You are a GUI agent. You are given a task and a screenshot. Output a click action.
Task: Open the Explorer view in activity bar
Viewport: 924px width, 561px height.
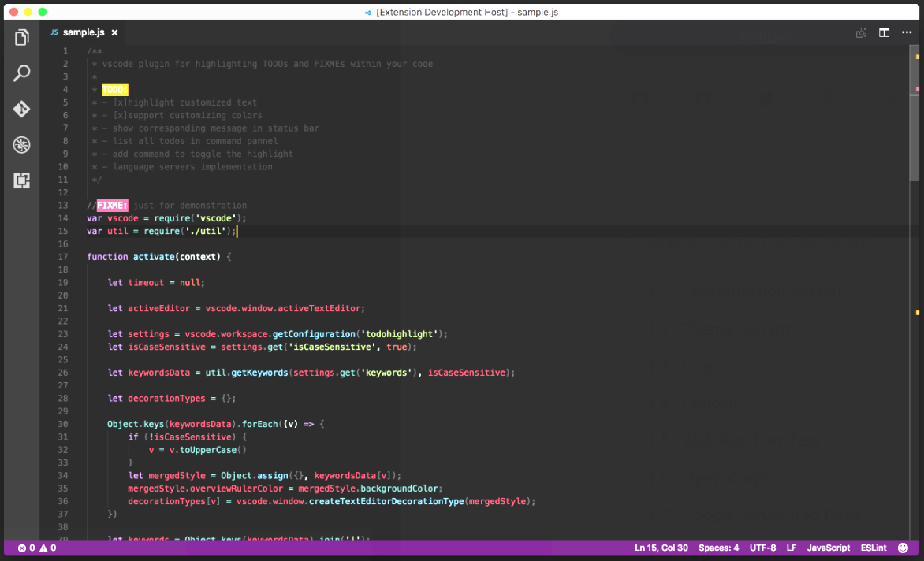pos(21,38)
